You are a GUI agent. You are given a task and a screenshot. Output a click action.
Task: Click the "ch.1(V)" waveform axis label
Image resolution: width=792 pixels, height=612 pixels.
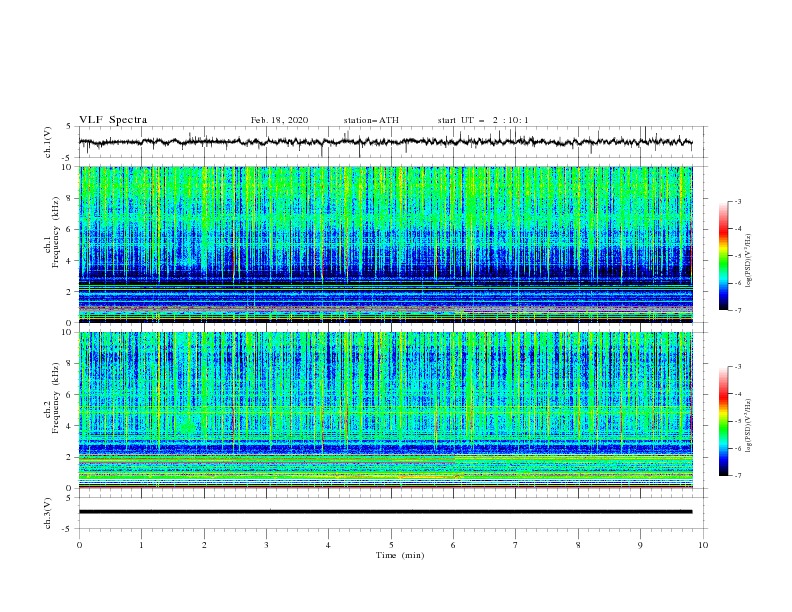(x=48, y=142)
